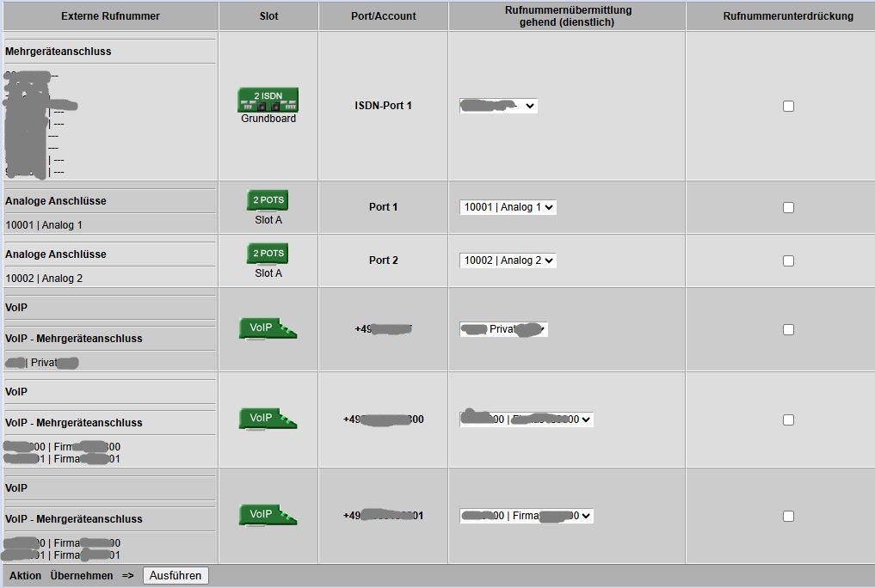This screenshot has width=875, height=588.
Task: Open the outgoing number dropdown for ISDN-Port 1
Action: coord(499,106)
